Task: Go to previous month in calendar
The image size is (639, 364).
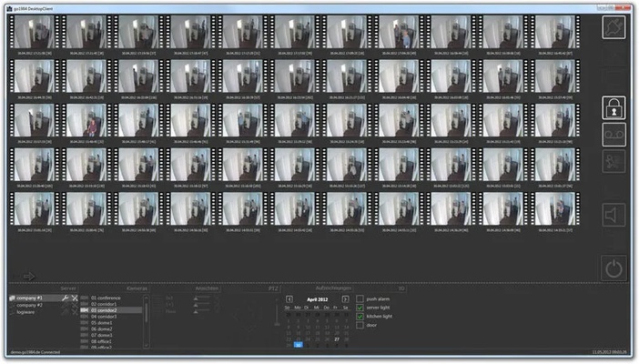Action: tap(289, 298)
